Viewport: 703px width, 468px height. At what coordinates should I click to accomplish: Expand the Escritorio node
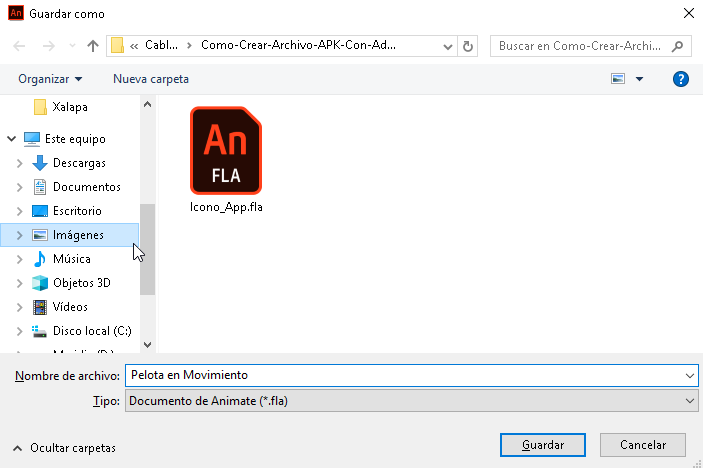(19, 211)
